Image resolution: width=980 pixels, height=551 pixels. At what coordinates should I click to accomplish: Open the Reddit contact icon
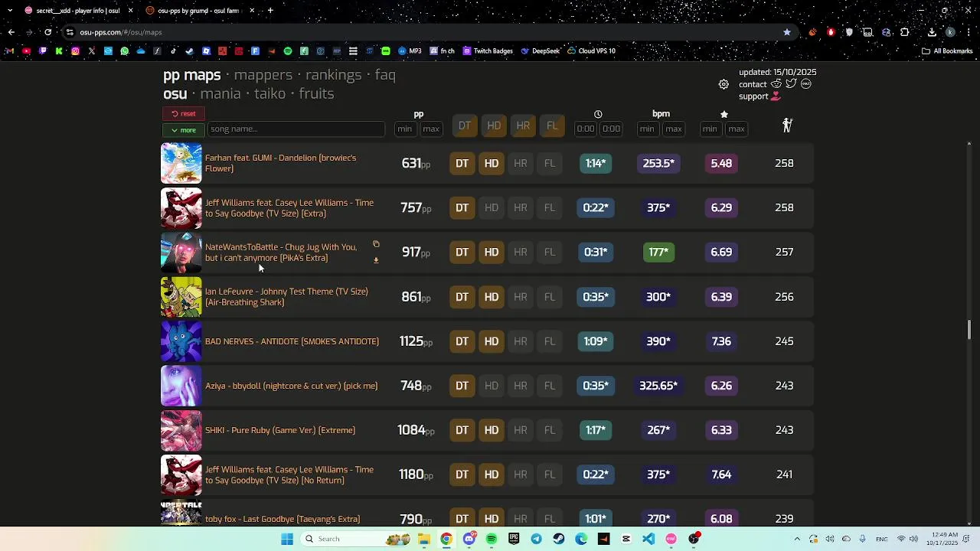[x=776, y=83]
